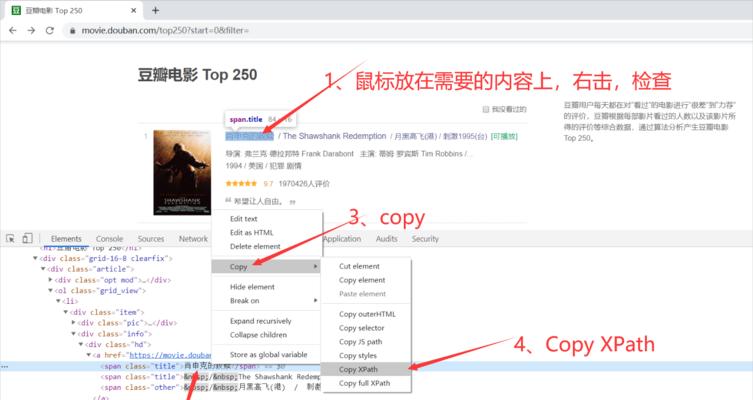
Task: Collapse the div class info node
Action: click(73, 334)
